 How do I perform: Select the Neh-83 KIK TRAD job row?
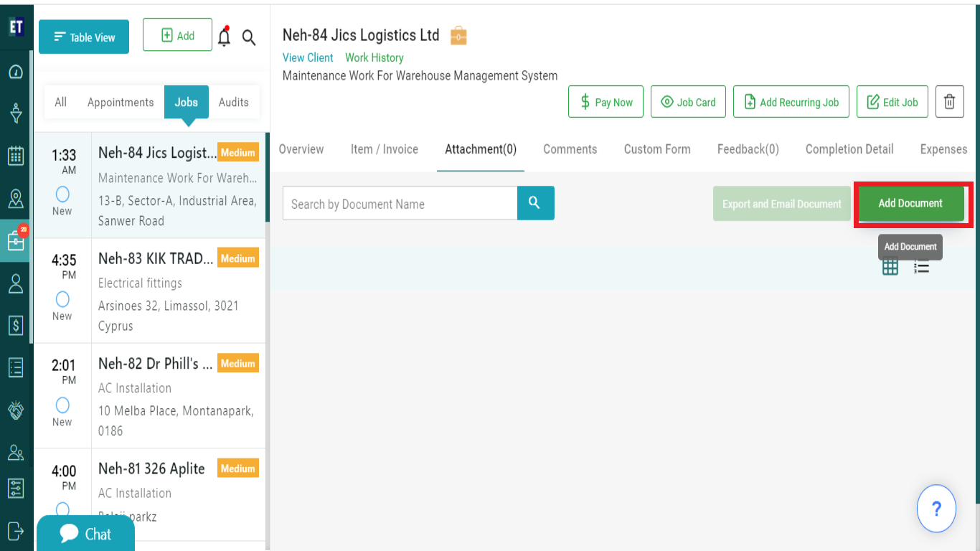(x=150, y=291)
